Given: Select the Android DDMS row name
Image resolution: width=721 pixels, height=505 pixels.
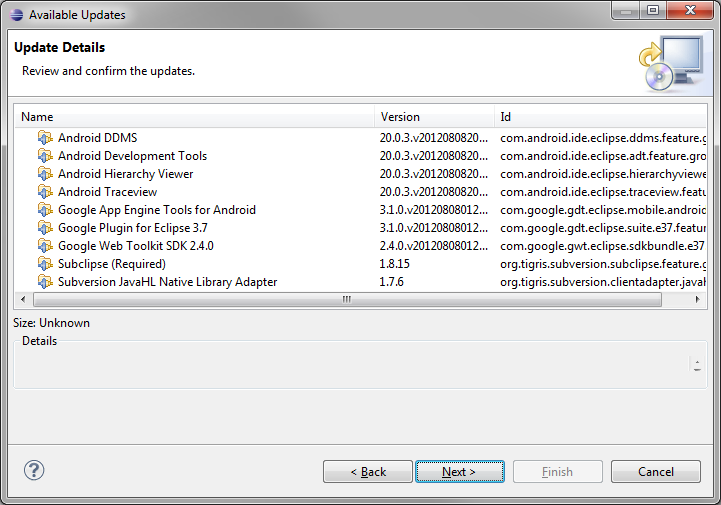Looking at the screenshot, I should point(97,138).
